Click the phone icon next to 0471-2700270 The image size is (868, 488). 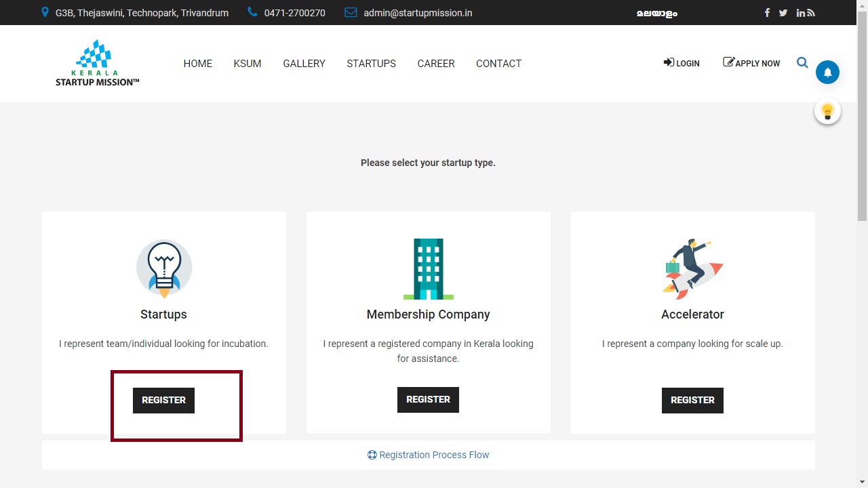point(251,12)
